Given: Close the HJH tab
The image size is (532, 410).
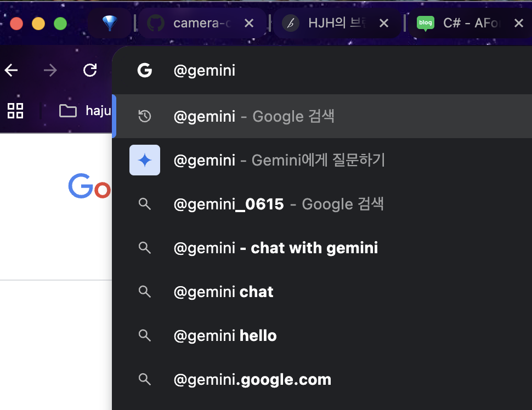Looking at the screenshot, I should 384,23.
